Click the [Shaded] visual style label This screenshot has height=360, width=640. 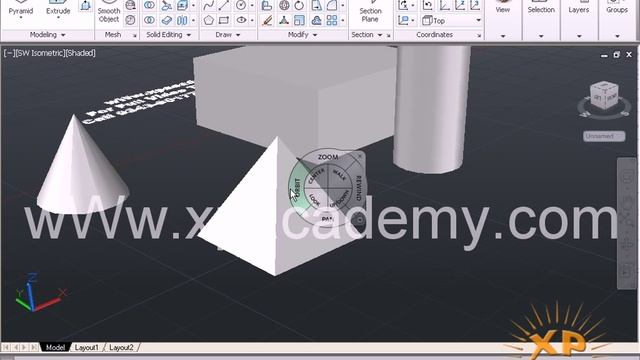(80, 53)
